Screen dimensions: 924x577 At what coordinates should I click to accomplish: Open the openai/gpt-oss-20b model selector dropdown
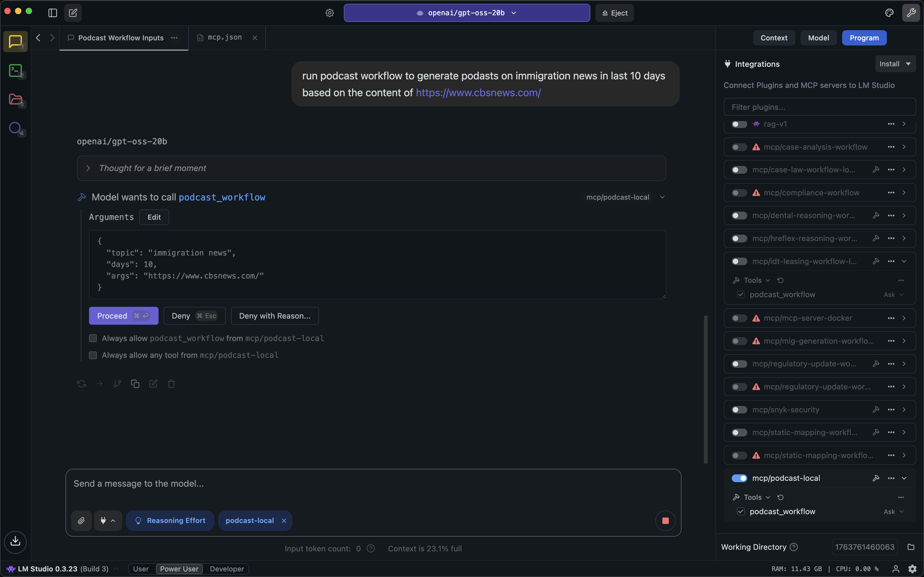click(466, 13)
